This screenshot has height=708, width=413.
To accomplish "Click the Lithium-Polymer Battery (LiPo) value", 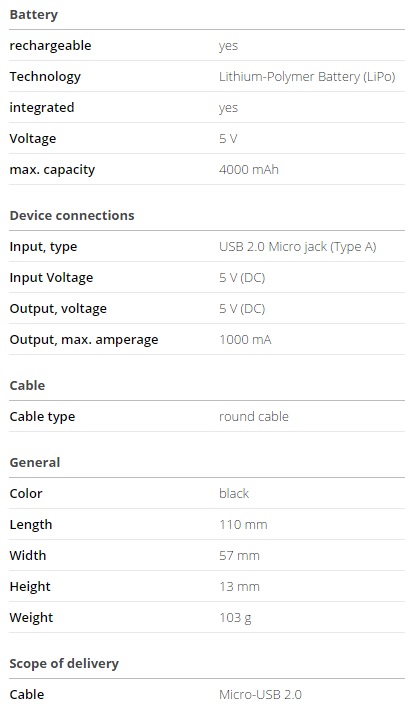I will pos(307,77).
